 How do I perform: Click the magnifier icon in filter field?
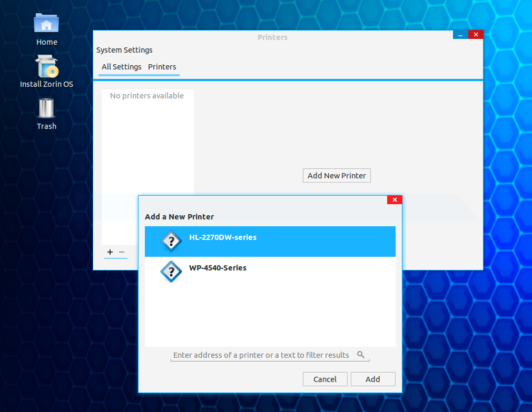click(x=361, y=355)
